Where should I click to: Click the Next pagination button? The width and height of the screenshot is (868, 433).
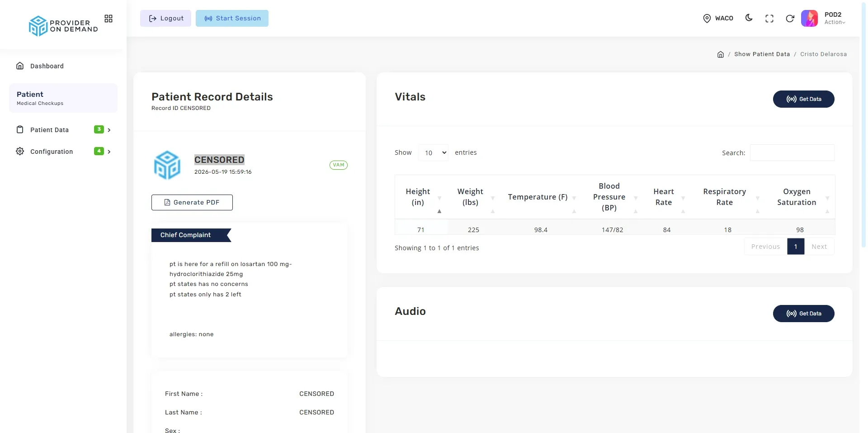[x=819, y=247]
